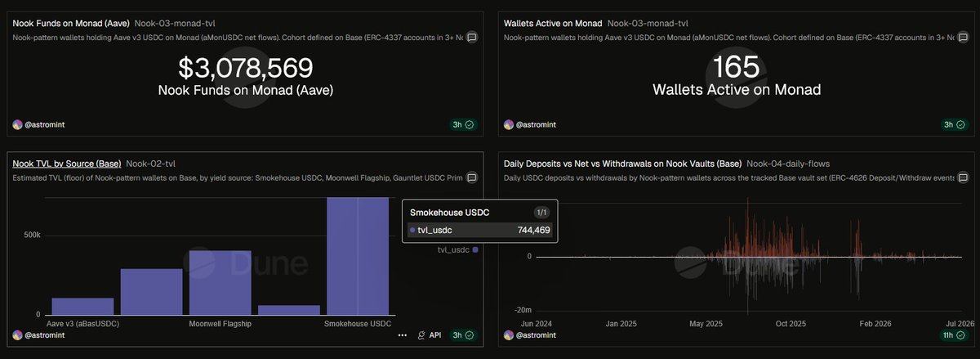
Task: Click the Moonwell Flagship axis label
Action: coord(220,324)
